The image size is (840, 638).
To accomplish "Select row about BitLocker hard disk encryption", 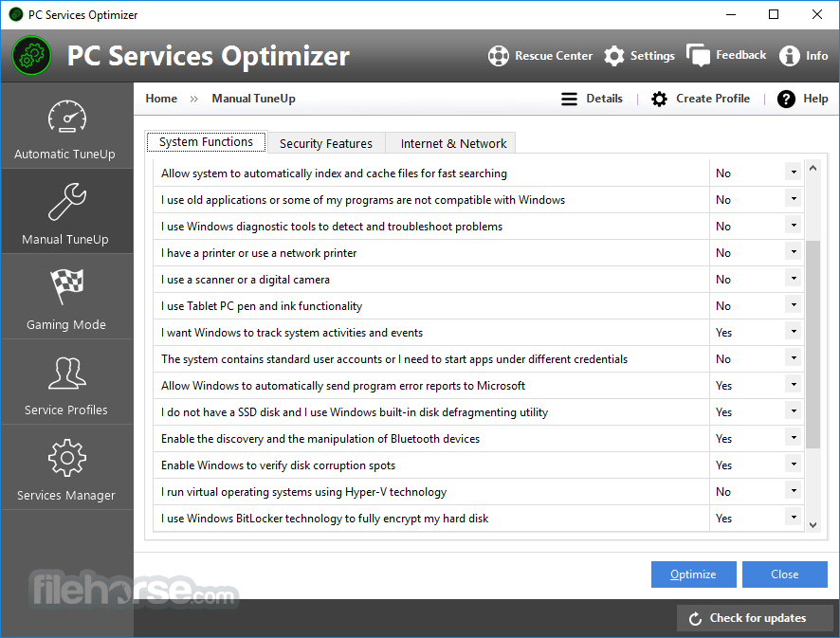I will (478, 519).
